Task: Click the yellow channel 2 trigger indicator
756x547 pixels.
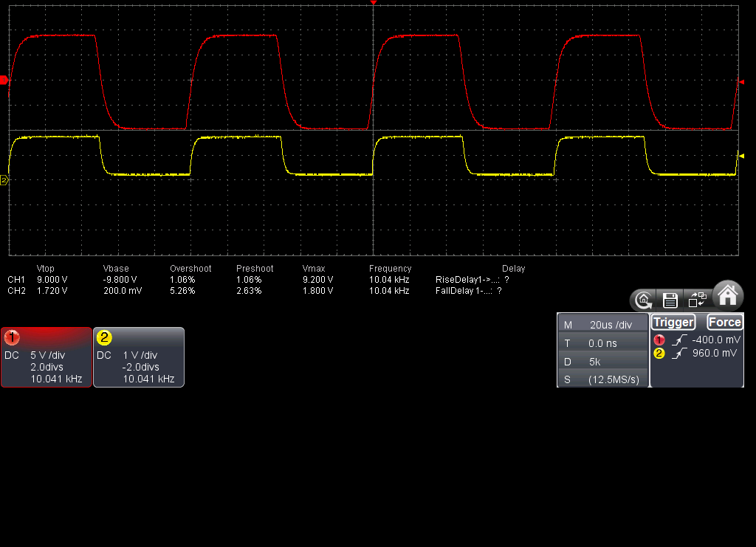Action: point(659,354)
